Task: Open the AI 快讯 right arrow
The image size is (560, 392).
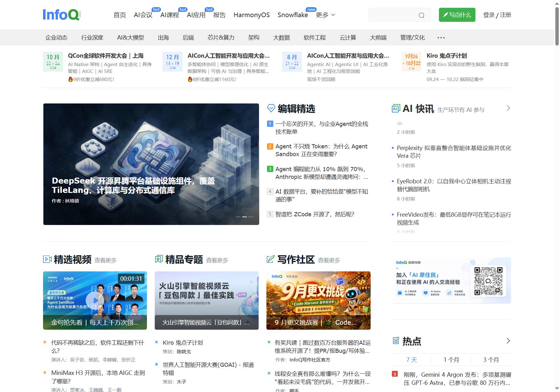Action: [x=508, y=108]
